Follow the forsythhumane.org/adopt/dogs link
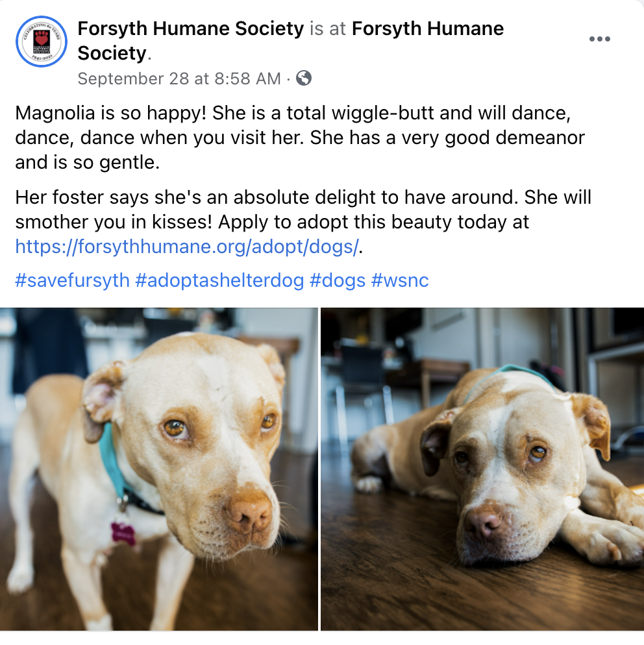644x645 pixels. tap(187, 247)
